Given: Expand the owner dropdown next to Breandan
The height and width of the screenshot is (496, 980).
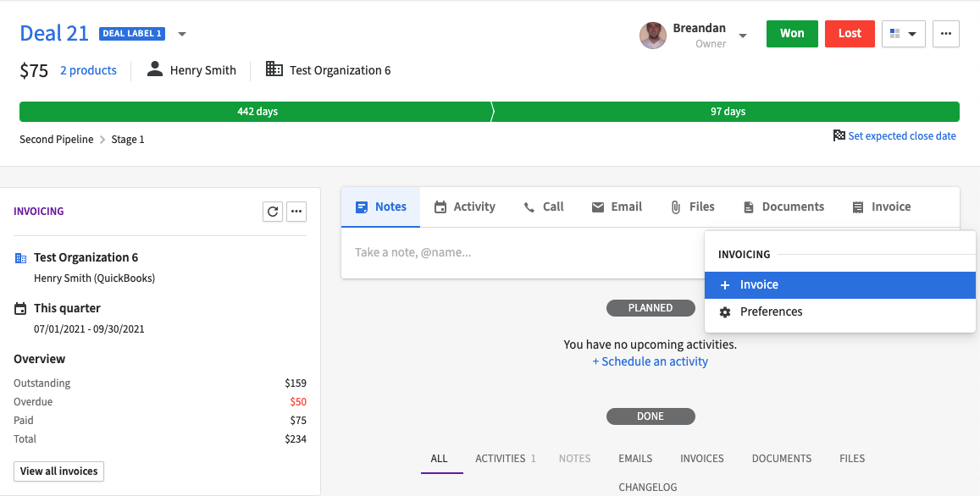Looking at the screenshot, I should point(743,35).
